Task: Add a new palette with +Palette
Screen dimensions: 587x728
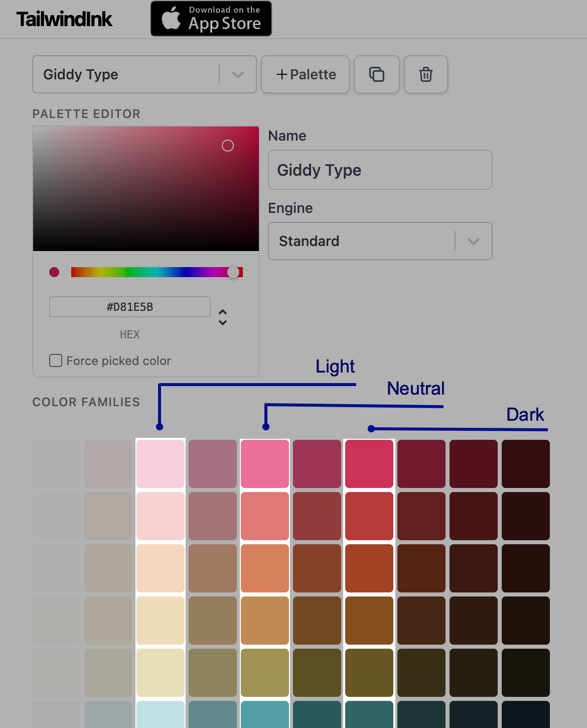Action: coord(305,74)
